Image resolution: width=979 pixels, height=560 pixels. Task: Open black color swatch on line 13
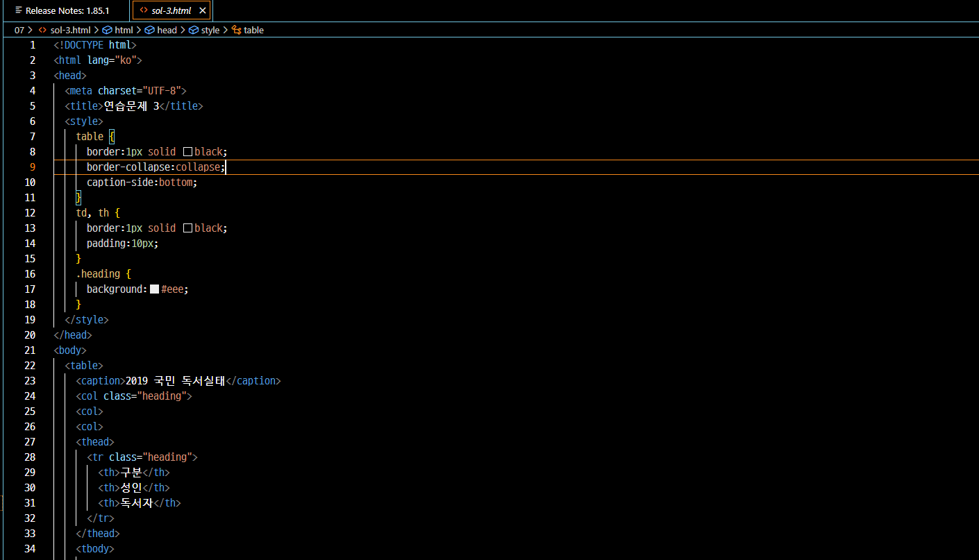click(187, 228)
